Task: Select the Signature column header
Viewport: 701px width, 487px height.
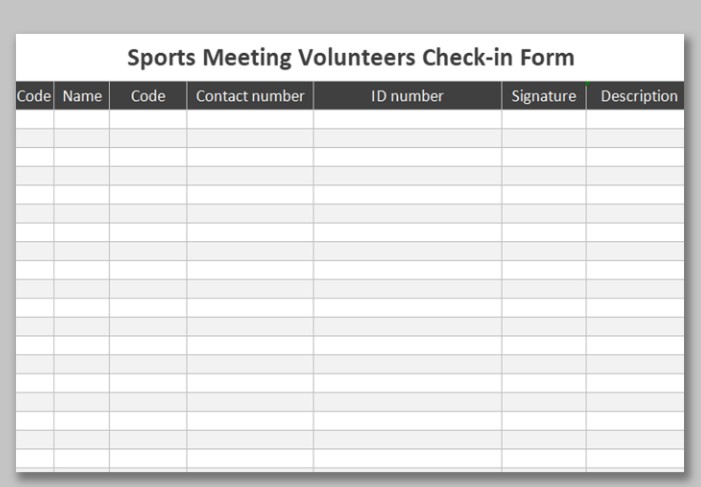Action: (543, 96)
